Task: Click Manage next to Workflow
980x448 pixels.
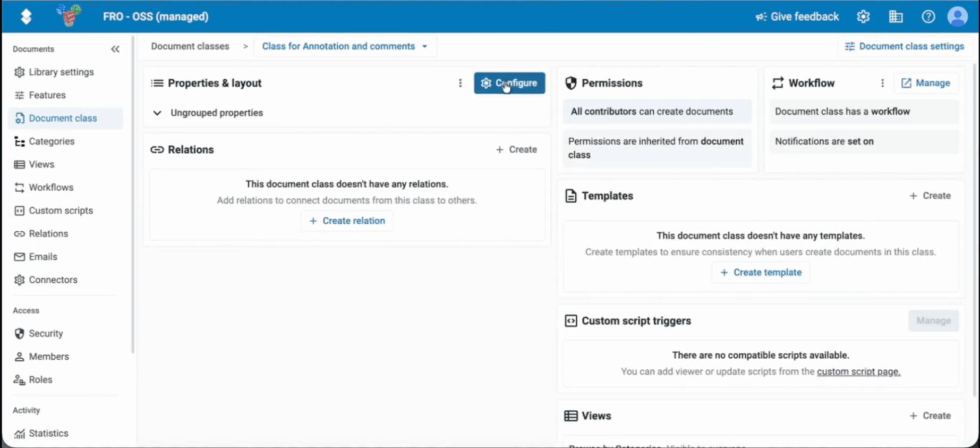Action: [926, 83]
